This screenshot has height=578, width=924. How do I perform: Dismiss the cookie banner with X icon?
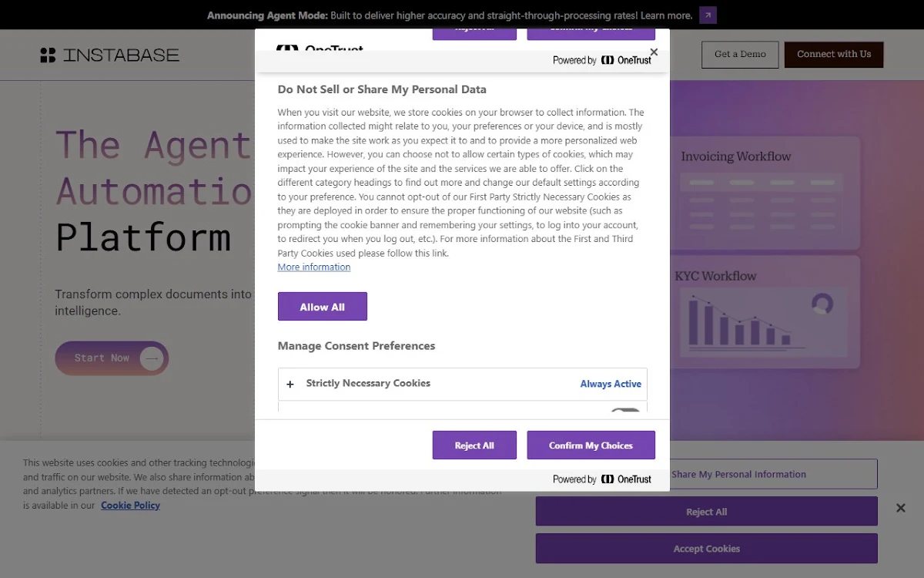[901, 508]
